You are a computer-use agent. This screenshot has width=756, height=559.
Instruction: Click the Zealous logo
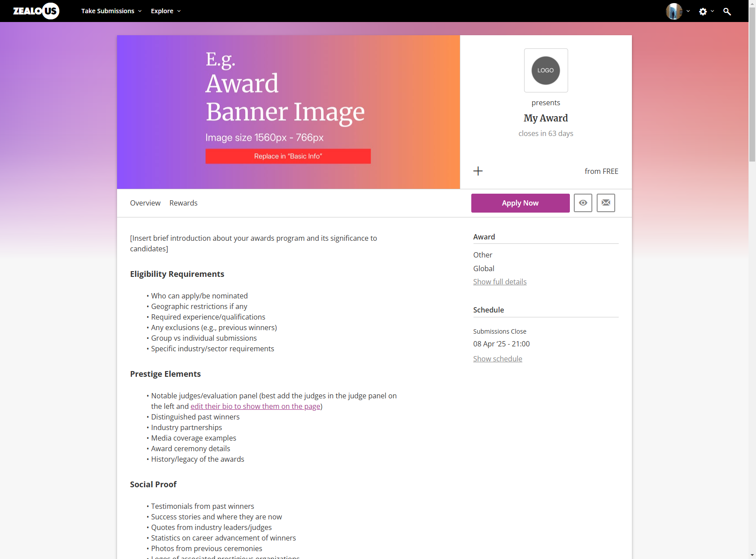pos(36,11)
